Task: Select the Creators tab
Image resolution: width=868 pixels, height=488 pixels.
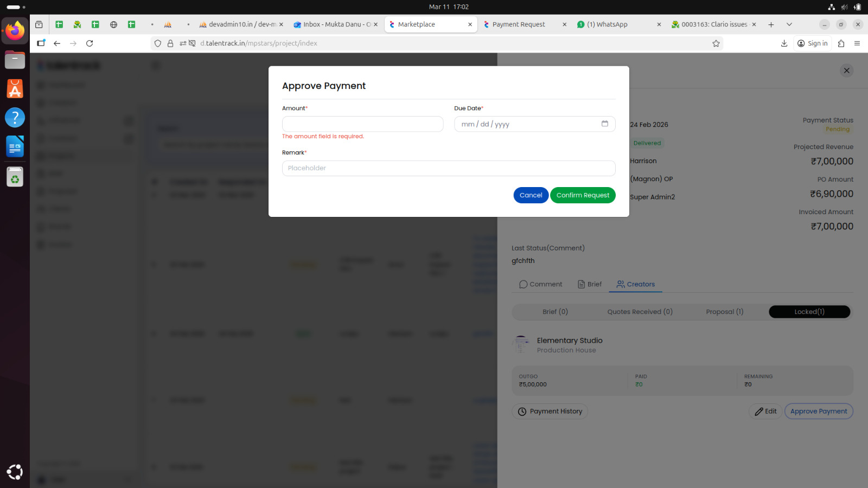Action: click(x=635, y=284)
